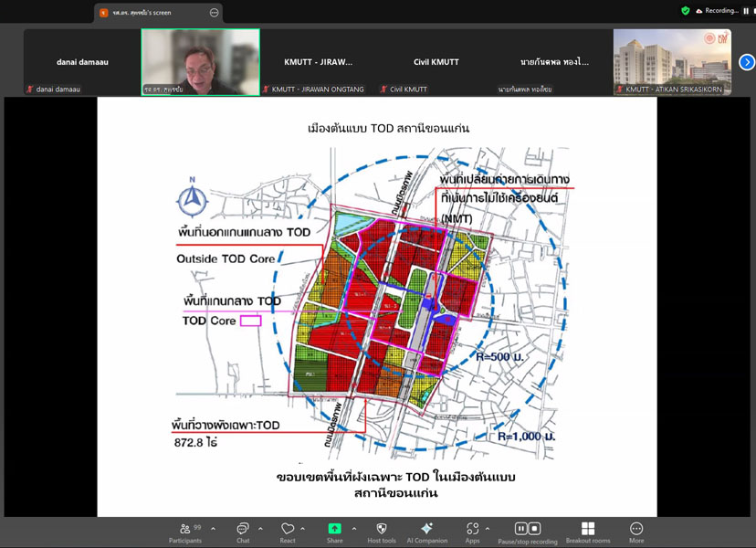Click the More options ellipsis in toolbar
Screen dimensions: 756x548
point(636,529)
